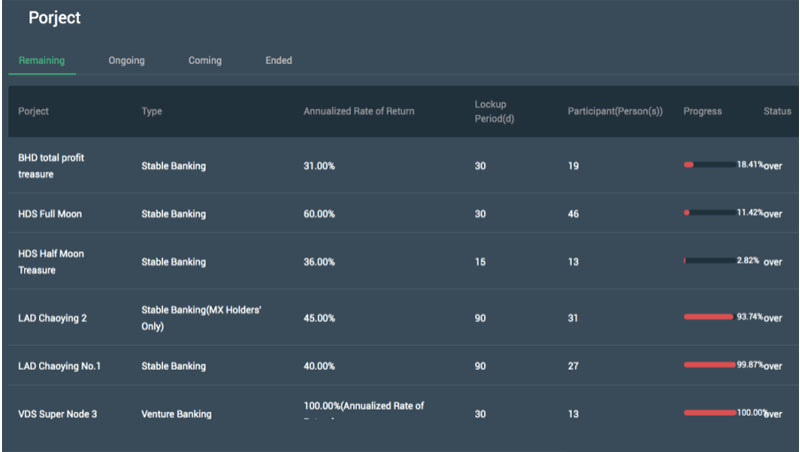
Task: Open the Ongoing tab
Action: click(x=127, y=60)
